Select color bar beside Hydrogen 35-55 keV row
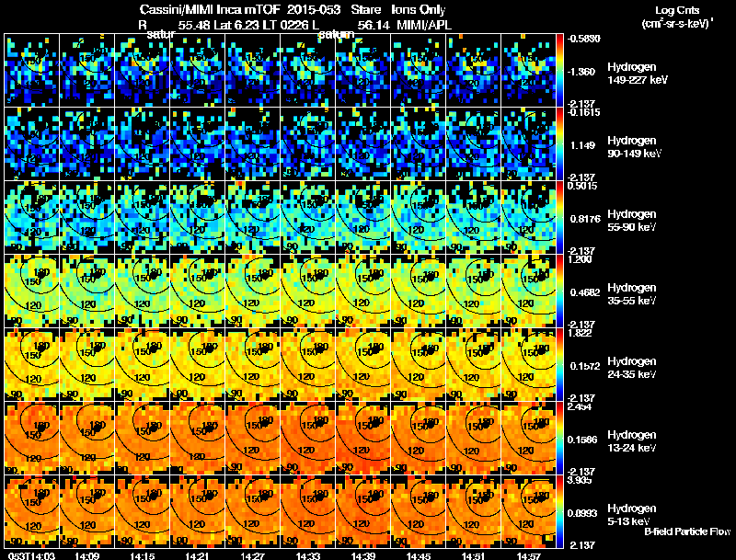This screenshot has height=560, width=736. (559, 291)
